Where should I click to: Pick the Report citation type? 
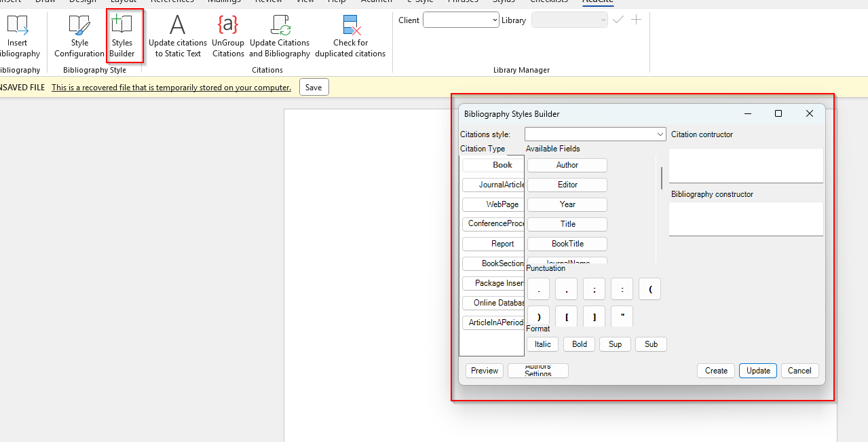pos(493,244)
